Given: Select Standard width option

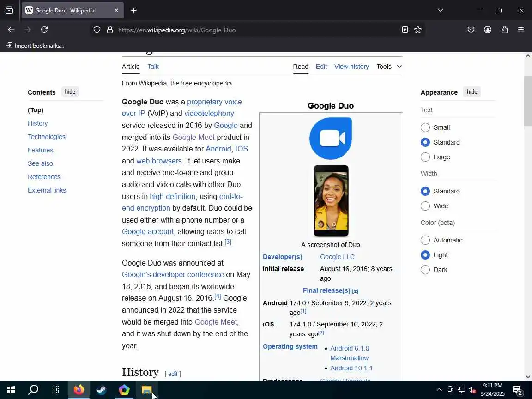Looking at the screenshot, I should (x=425, y=191).
